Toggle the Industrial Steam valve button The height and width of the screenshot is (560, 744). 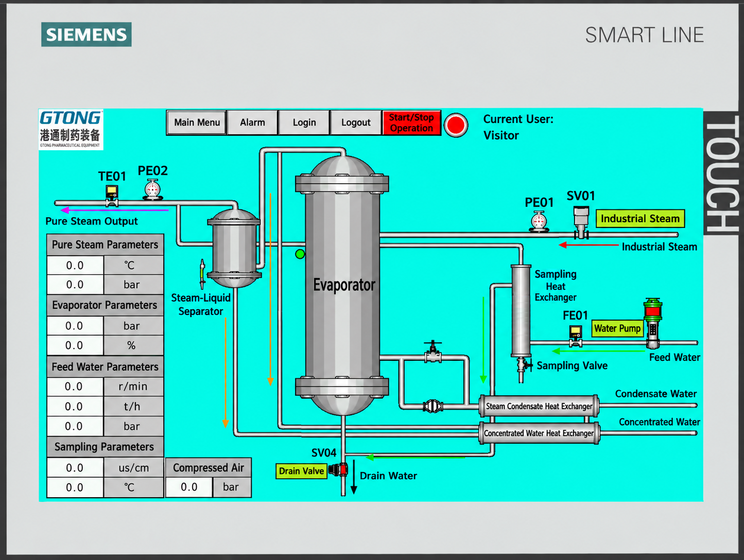tap(640, 218)
